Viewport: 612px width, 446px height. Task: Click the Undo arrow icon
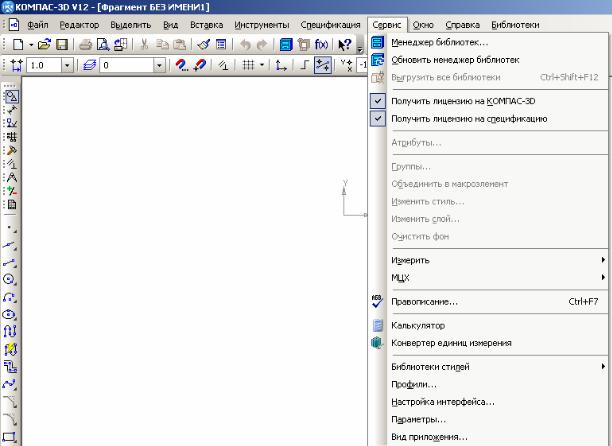pos(245,45)
